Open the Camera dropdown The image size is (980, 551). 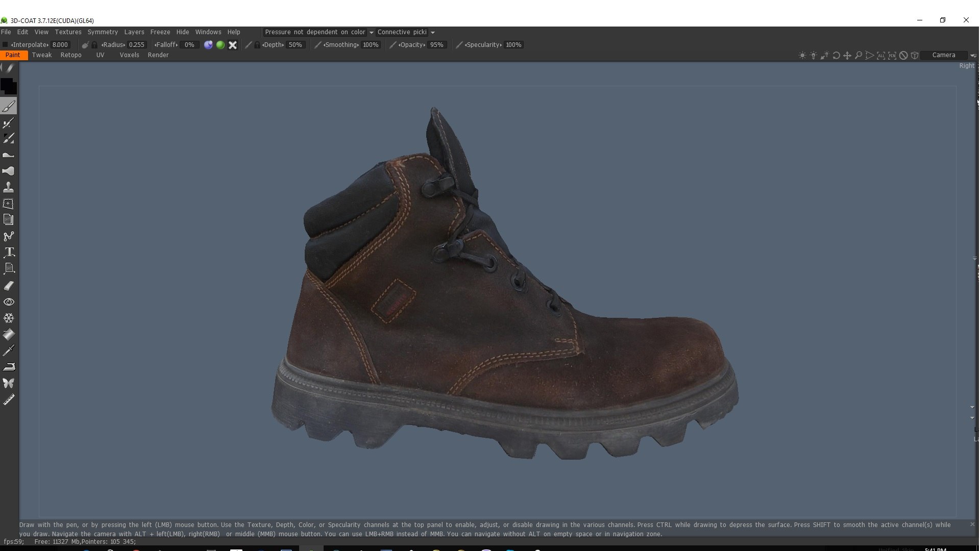pyautogui.click(x=944, y=55)
